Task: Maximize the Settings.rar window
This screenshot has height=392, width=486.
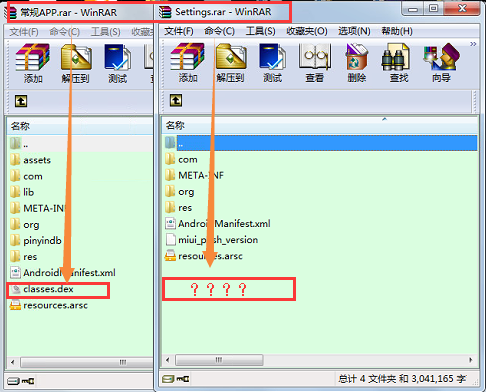Action: click(x=433, y=9)
